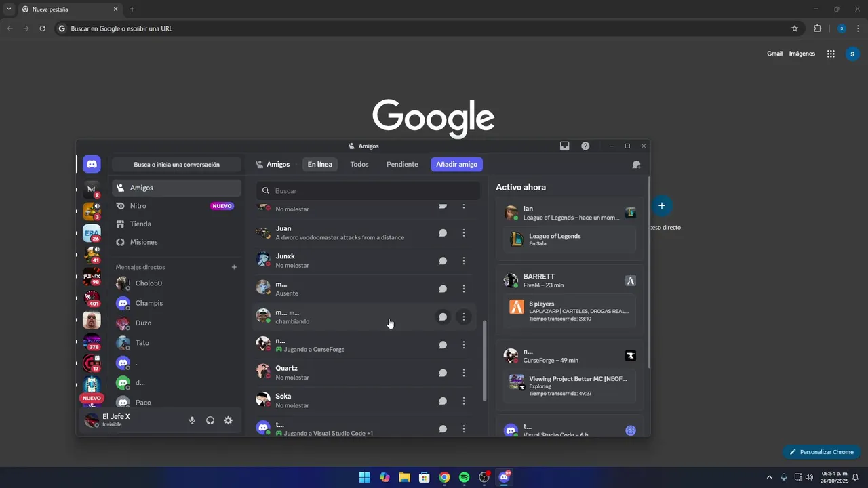Open the FENIX server with 98 badge

[92, 277]
